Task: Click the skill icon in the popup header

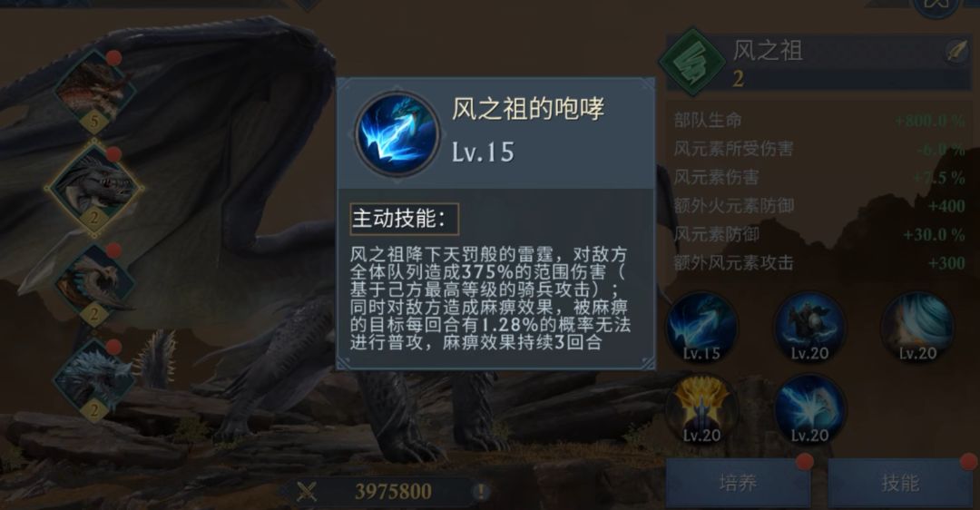Action: click(397, 133)
